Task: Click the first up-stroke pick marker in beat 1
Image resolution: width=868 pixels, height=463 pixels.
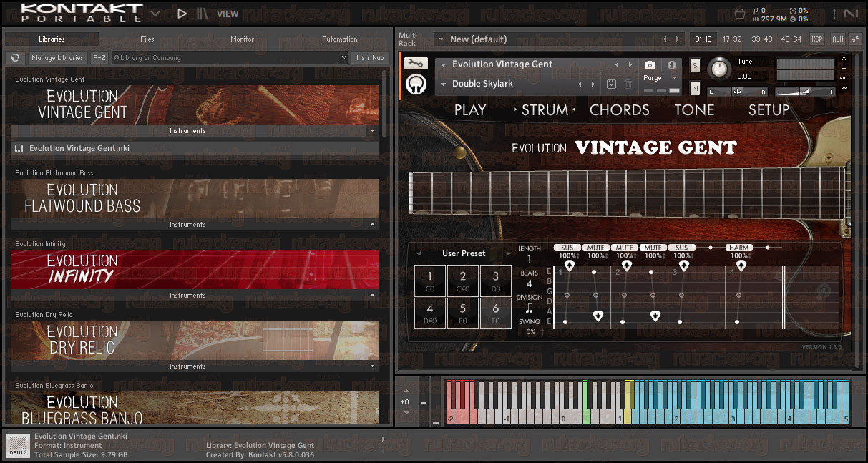Action: pyautogui.click(x=570, y=265)
